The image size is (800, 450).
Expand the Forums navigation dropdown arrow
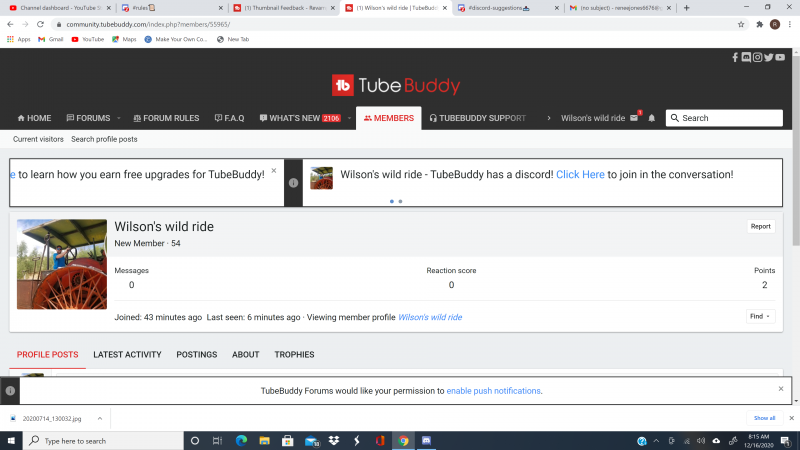[118, 118]
